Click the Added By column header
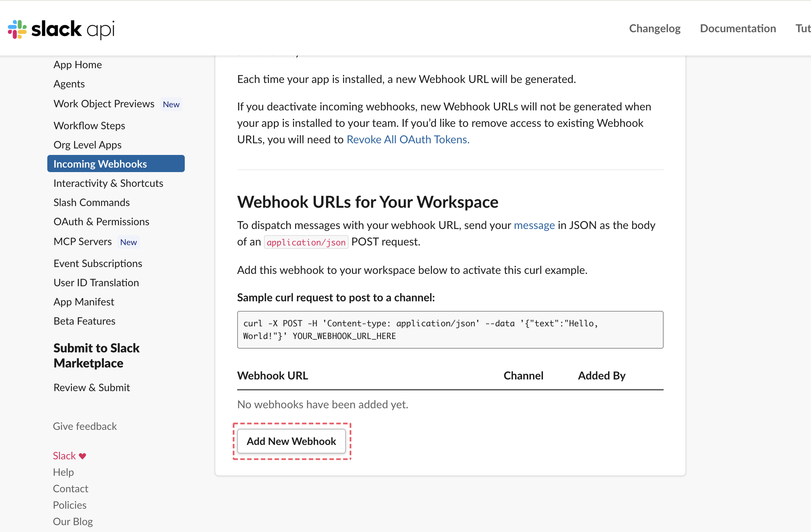This screenshot has width=811, height=532. pyautogui.click(x=602, y=376)
